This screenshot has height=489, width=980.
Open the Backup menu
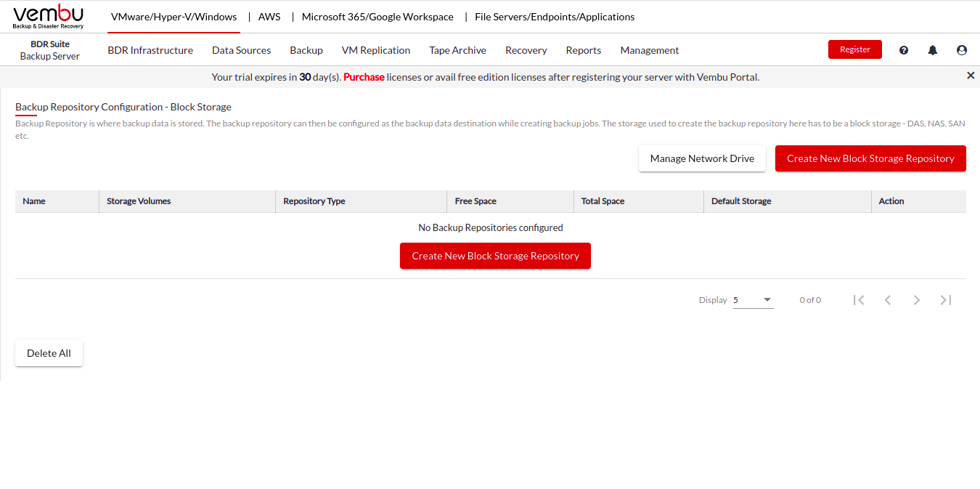point(306,50)
